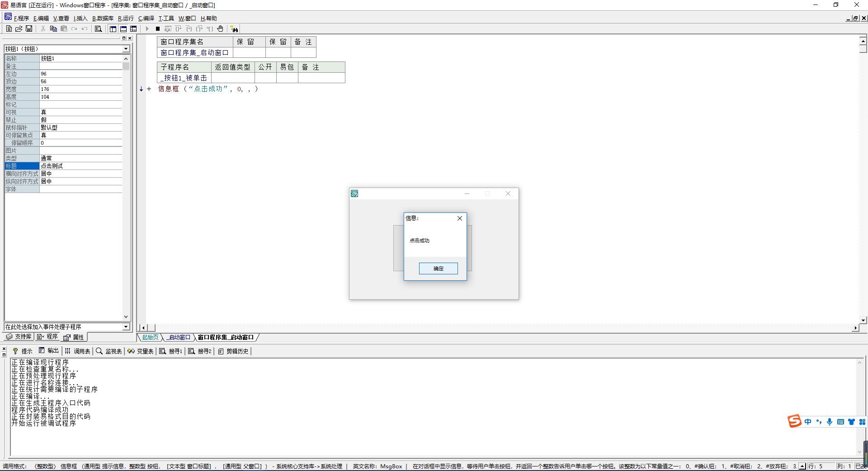Image resolution: width=868 pixels, height=471 pixels.
Task: Toggle the status panel layout icon
Action: click(123, 28)
